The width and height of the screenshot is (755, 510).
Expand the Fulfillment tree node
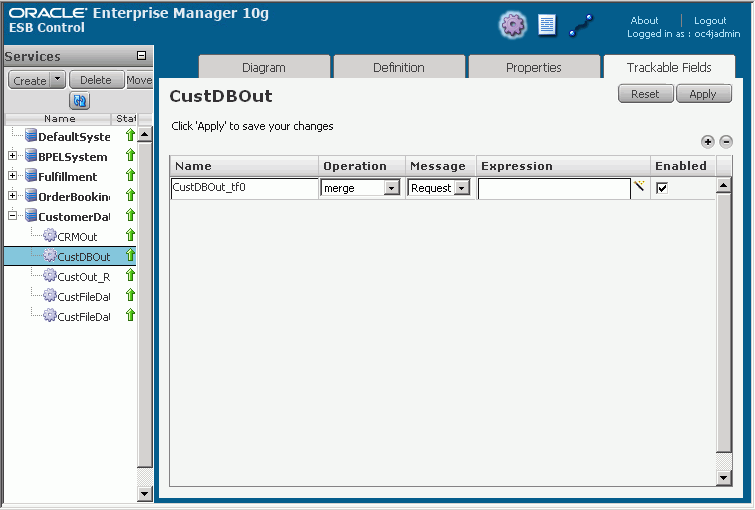pyautogui.click(x=13, y=175)
